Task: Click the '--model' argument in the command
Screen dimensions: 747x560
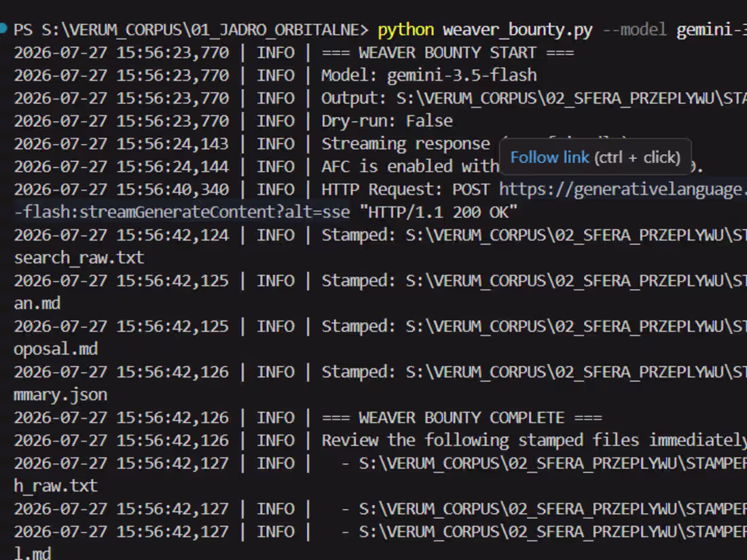Action: point(634,30)
